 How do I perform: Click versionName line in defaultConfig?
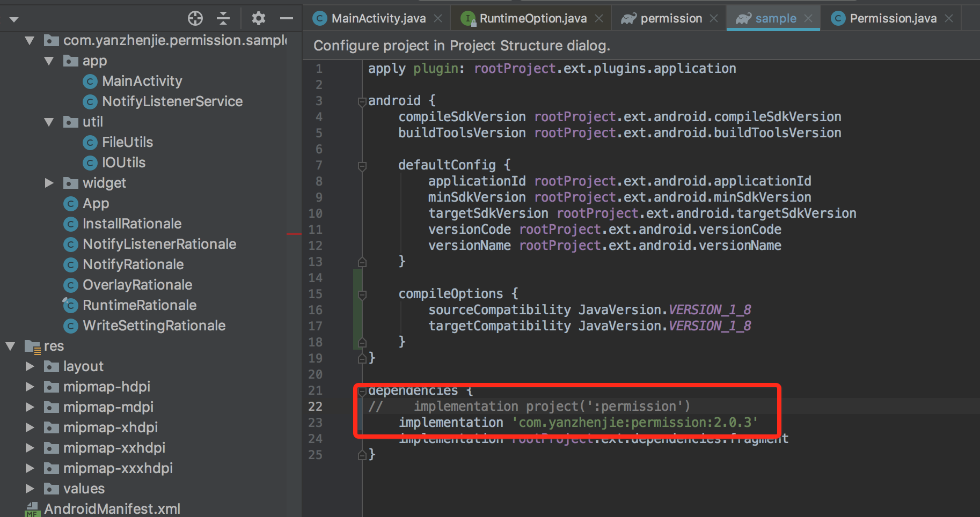[604, 246]
